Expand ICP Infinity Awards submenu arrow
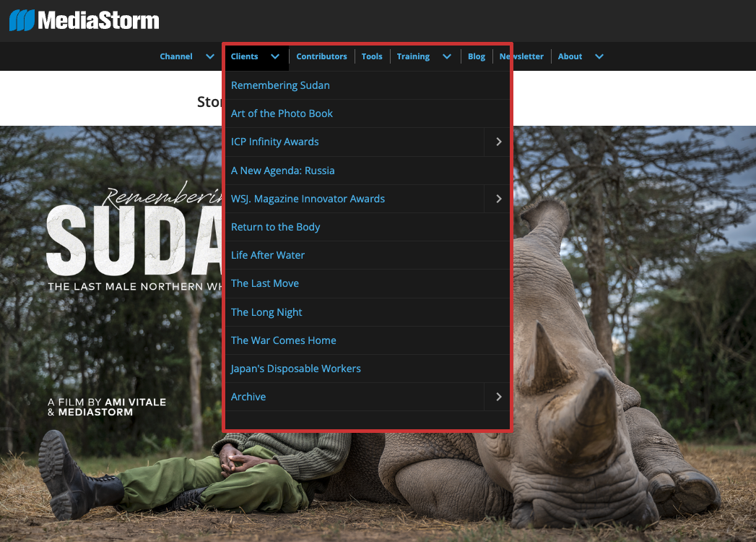Image resolution: width=756 pixels, height=542 pixels. tap(498, 142)
